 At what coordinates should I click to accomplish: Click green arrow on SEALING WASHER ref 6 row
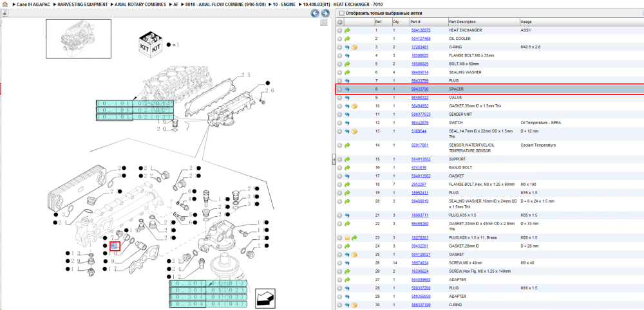(x=347, y=72)
